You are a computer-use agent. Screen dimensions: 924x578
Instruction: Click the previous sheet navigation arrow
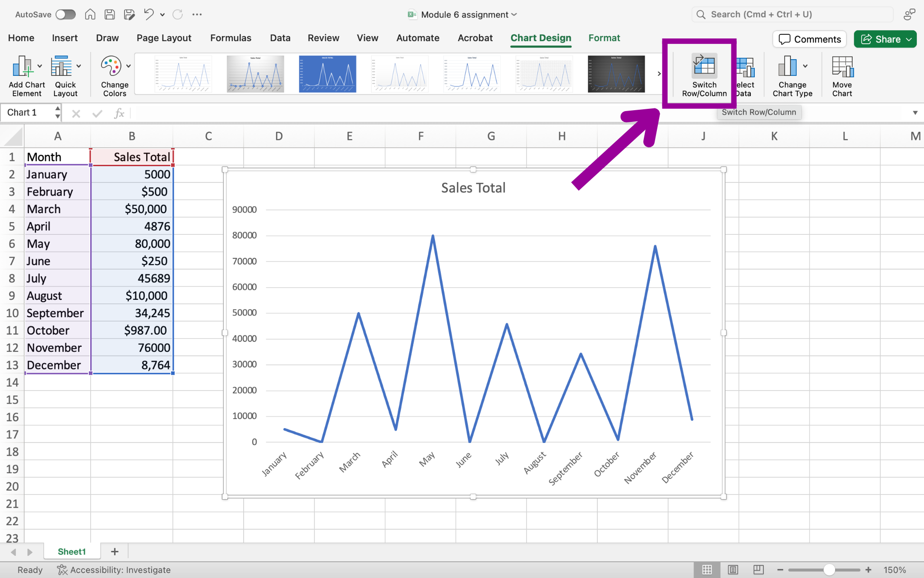pyautogui.click(x=14, y=552)
